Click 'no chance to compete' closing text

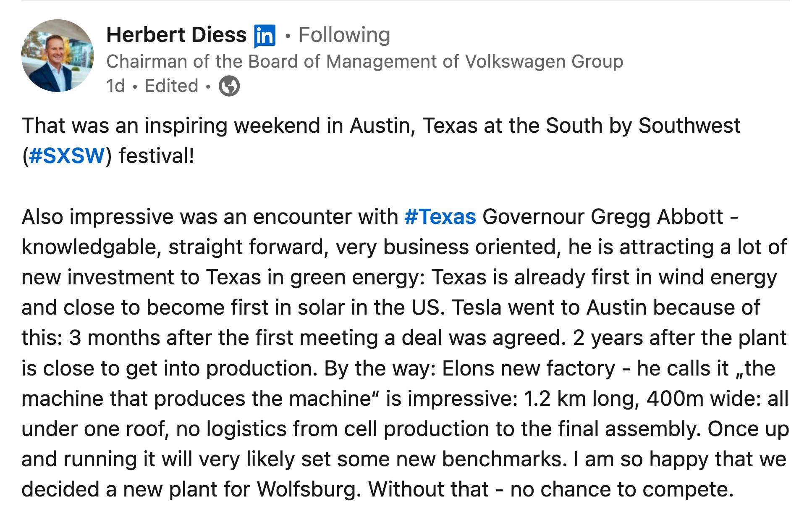(622, 489)
